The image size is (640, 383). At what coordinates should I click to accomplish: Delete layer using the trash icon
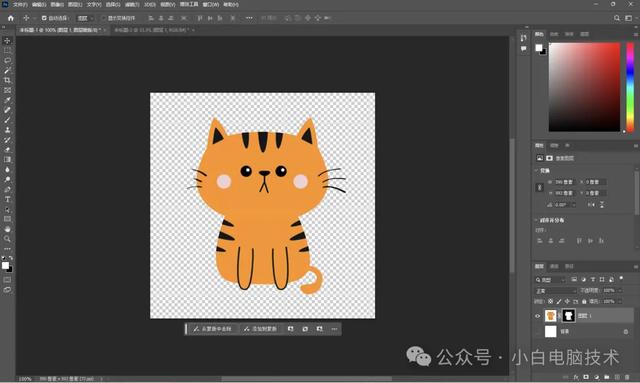click(627, 378)
